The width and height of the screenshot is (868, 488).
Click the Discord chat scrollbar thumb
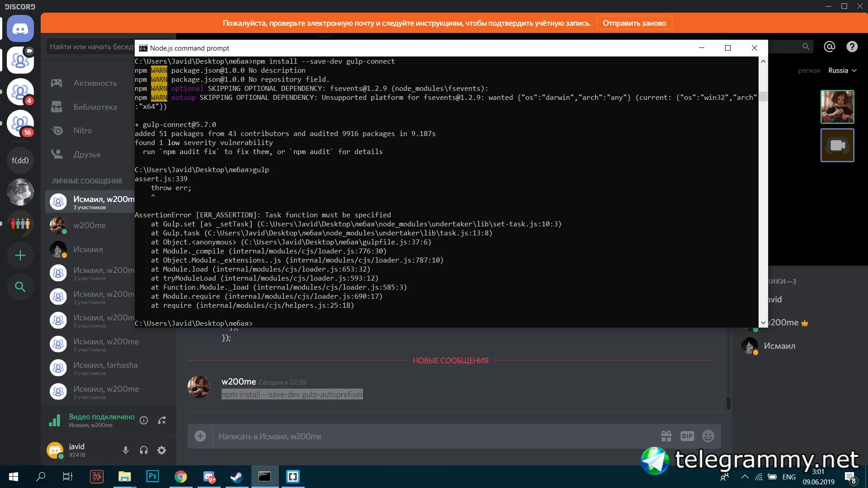(728, 403)
